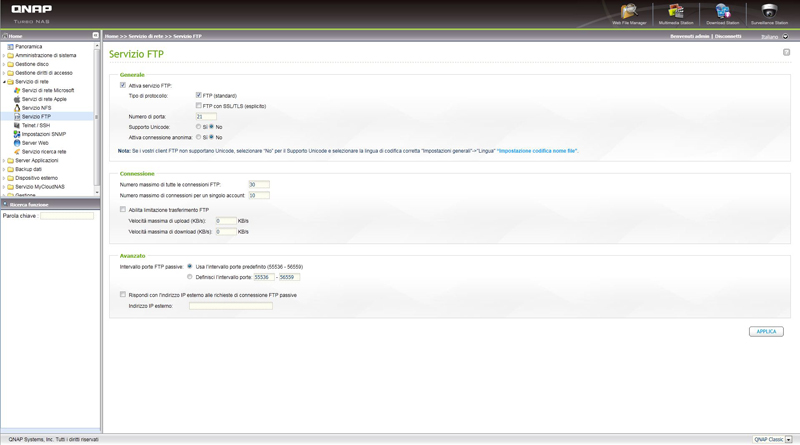This screenshot has height=445, width=800.
Task: Enable FTP con SSL/TLS (esplicito) checkbox
Action: point(199,105)
